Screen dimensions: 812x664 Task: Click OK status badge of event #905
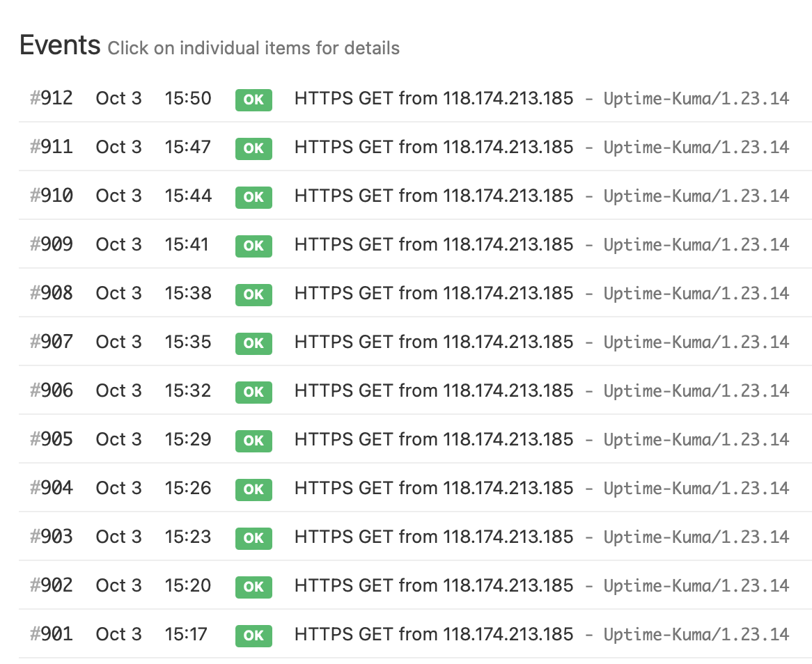(x=253, y=440)
